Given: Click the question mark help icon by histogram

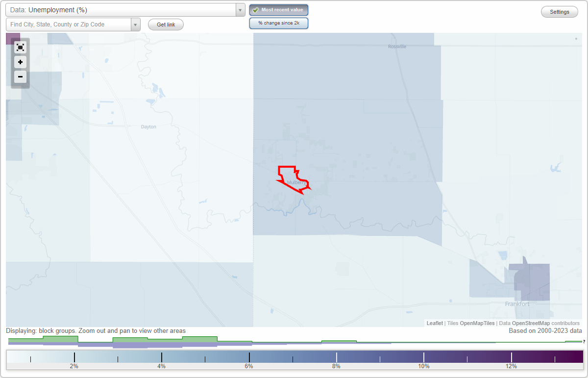Looking at the screenshot, I should 584,342.
